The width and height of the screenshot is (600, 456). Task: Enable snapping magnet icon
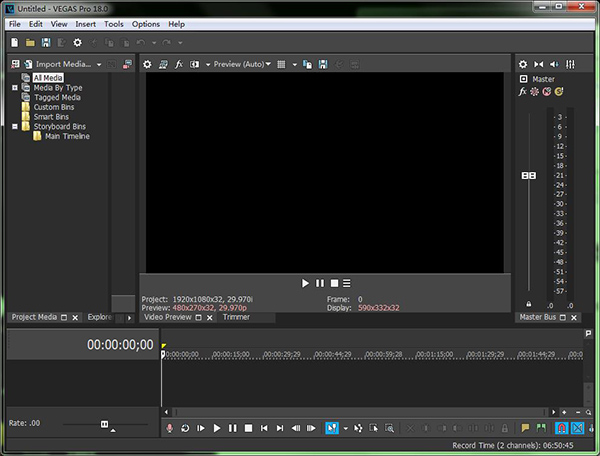pos(561,428)
